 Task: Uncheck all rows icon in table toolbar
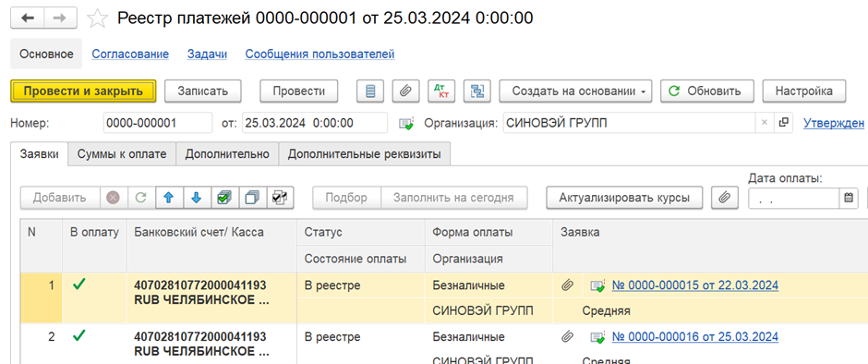[x=252, y=198]
